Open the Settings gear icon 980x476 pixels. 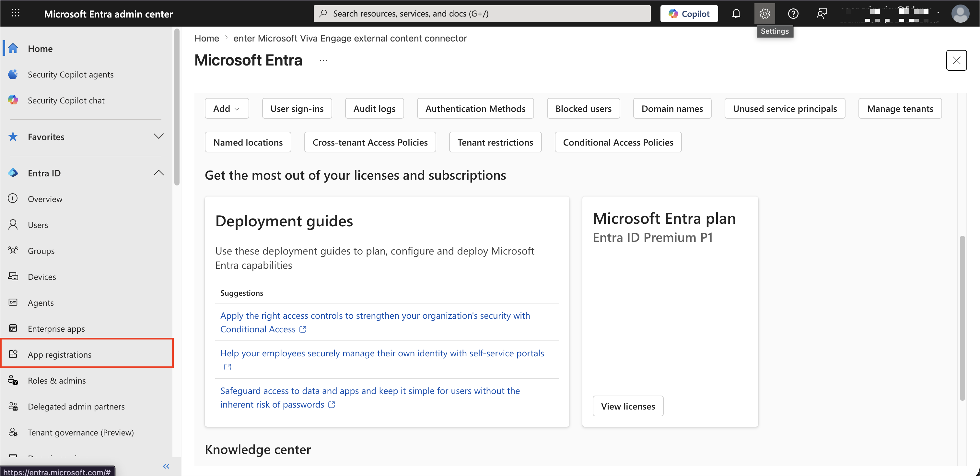tap(764, 14)
